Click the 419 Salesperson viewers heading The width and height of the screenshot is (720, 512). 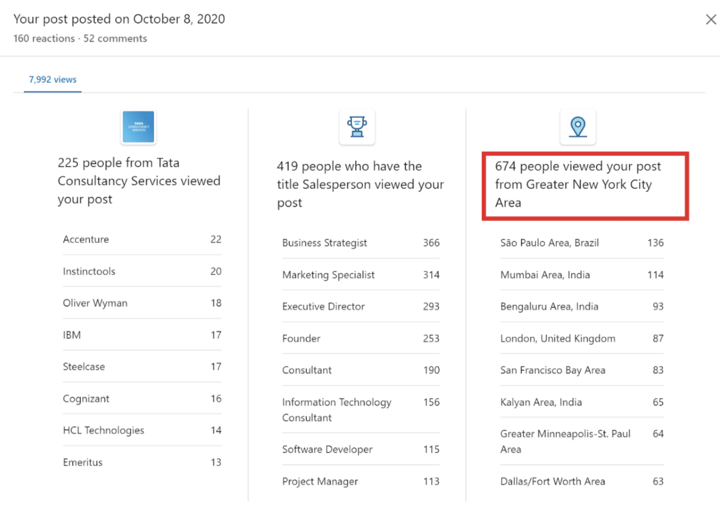pos(360,184)
